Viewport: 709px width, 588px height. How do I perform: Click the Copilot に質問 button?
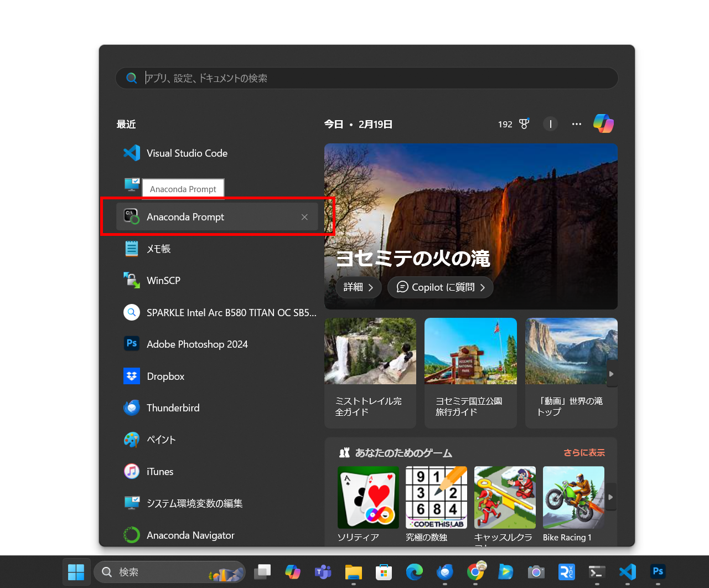coord(440,287)
